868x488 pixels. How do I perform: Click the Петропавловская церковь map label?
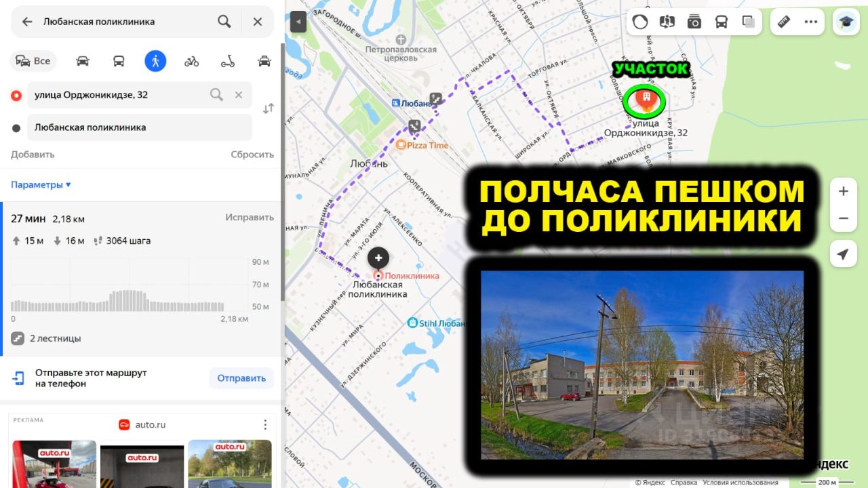pos(401,54)
